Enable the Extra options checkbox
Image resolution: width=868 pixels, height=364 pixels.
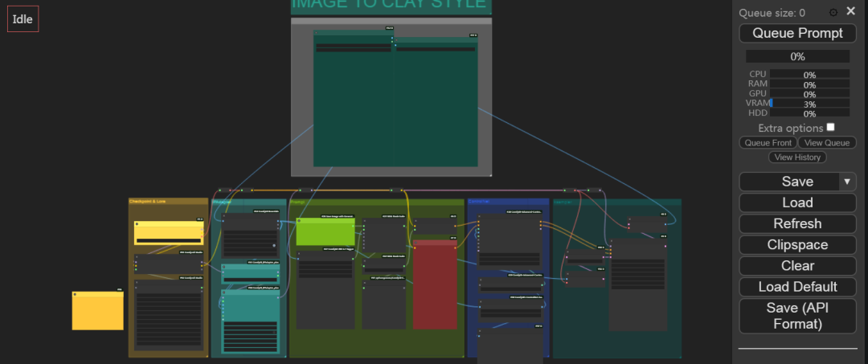tap(830, 127)
